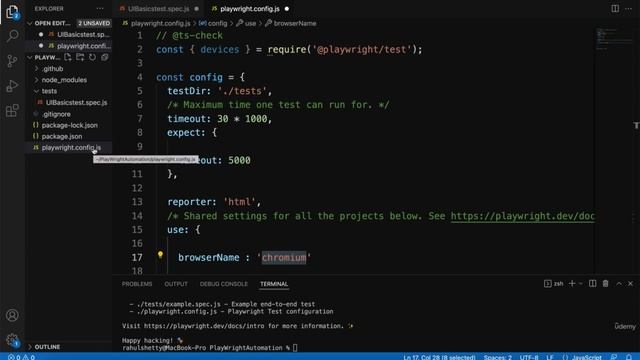Collapse the PLAYW project section
640x360 pixels.
[x=29, y=58]
